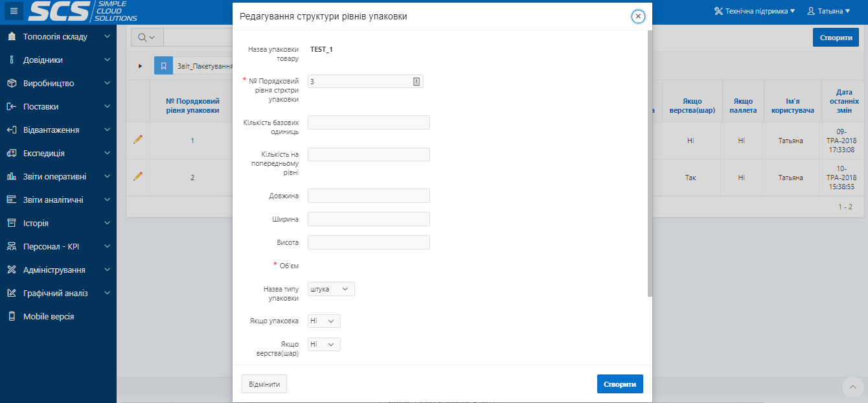868x403 pixels.
Task: Expand the Довідники menu chevron
Action: click(x=107, y=60)
